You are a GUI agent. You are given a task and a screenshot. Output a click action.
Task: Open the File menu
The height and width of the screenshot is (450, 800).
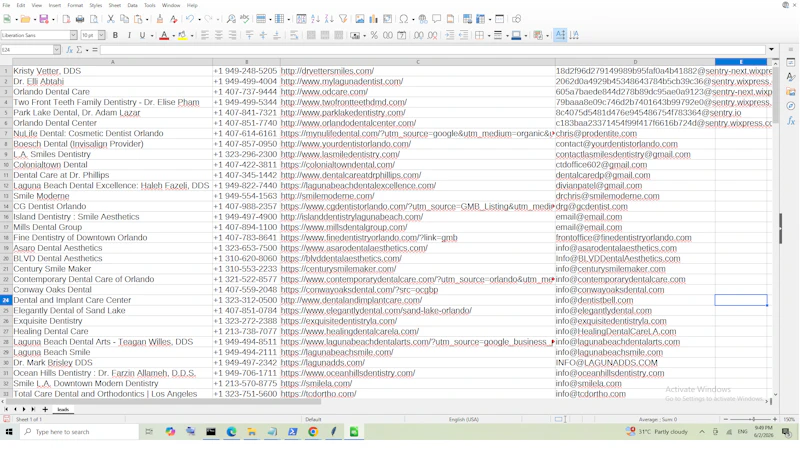tap(6, 5)
